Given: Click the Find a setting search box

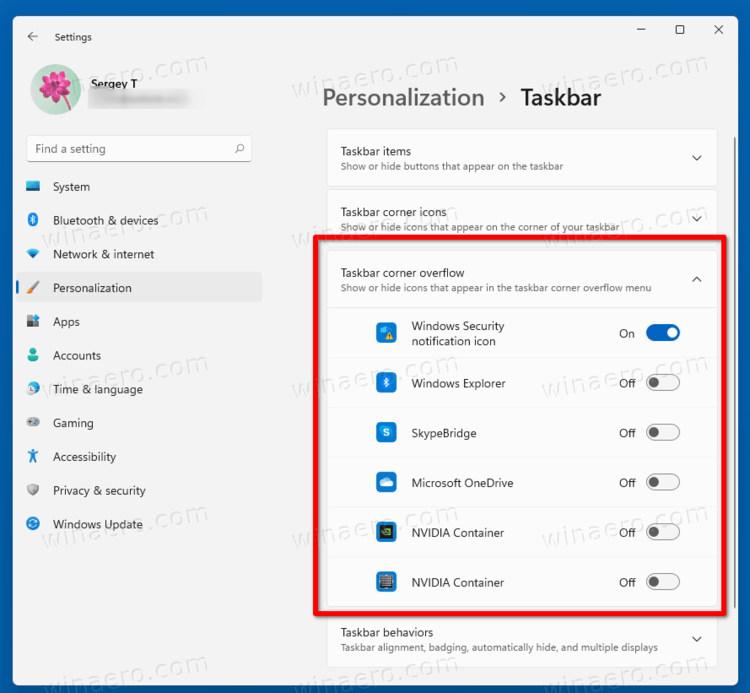Looking at the screenshot, I should click(139, 149).
